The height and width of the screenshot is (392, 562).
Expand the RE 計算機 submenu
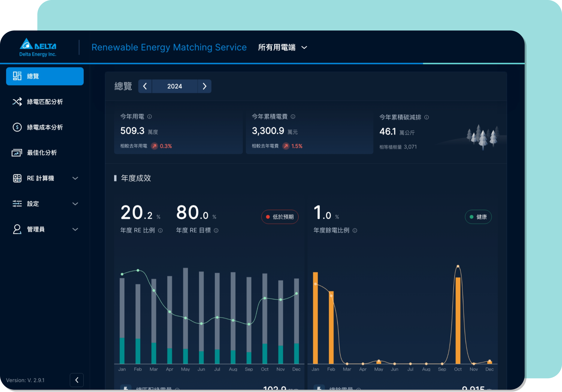75,178
